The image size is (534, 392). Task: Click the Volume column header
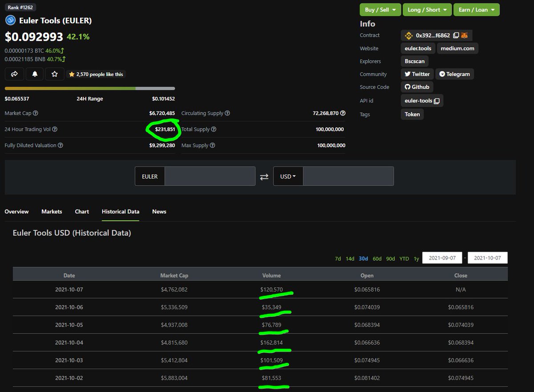[x=271, y=276]
